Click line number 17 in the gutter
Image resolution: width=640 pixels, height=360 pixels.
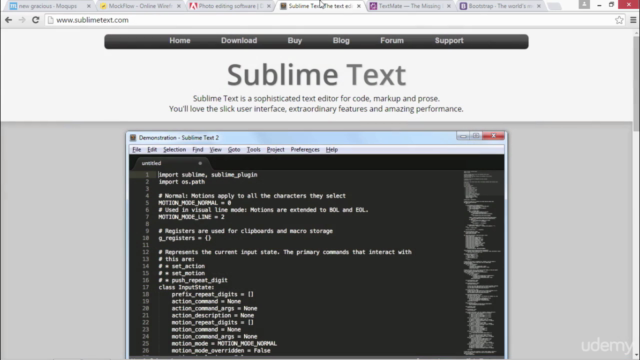146,287
